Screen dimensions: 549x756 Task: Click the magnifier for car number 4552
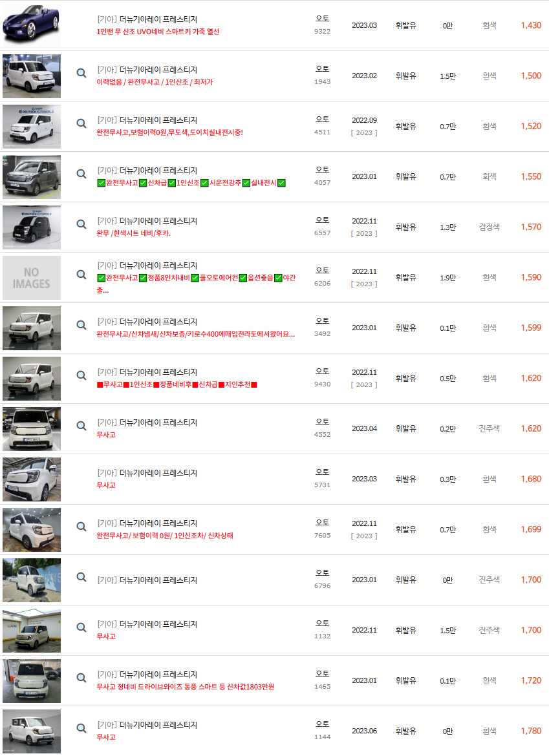[81, 426]
